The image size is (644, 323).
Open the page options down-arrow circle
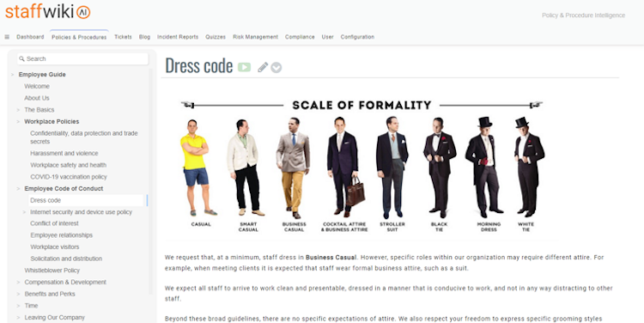coord(276,67)
